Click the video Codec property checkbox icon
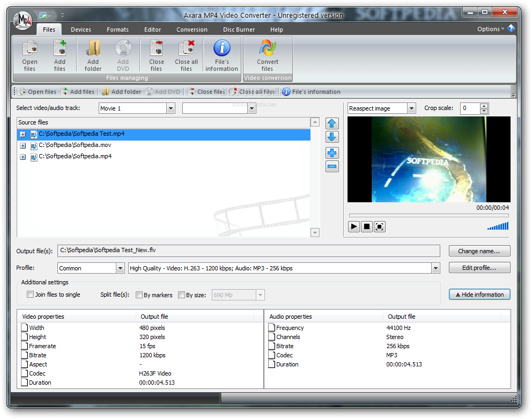532x419 pixels. tap(25, 373)
